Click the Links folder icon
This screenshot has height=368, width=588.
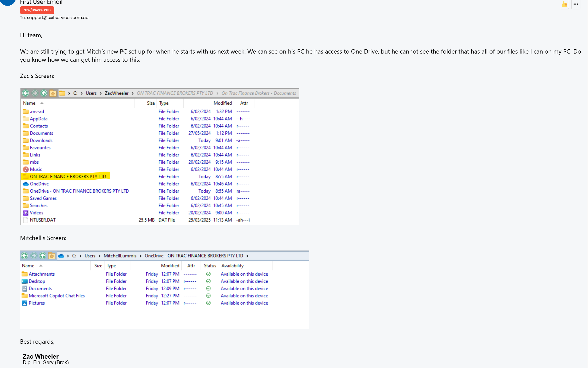click(26, 155)
